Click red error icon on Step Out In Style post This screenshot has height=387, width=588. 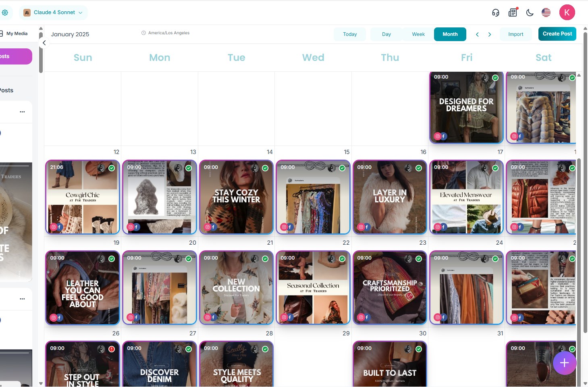tap(112, 349)
